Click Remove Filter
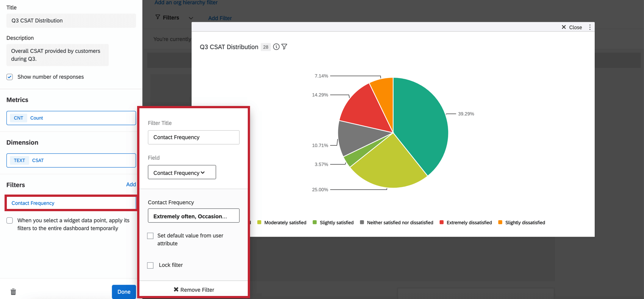 click(194, 290)
